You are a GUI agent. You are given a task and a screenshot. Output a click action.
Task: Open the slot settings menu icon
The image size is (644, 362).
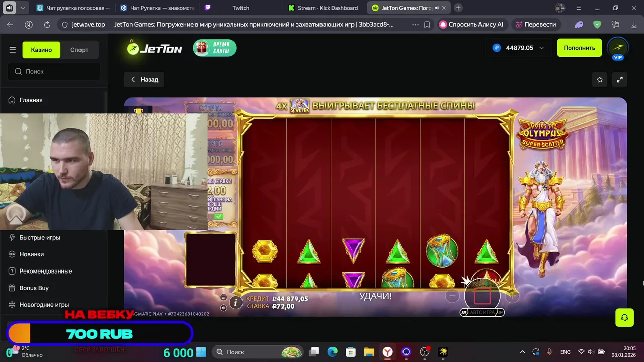coord(224,297)
